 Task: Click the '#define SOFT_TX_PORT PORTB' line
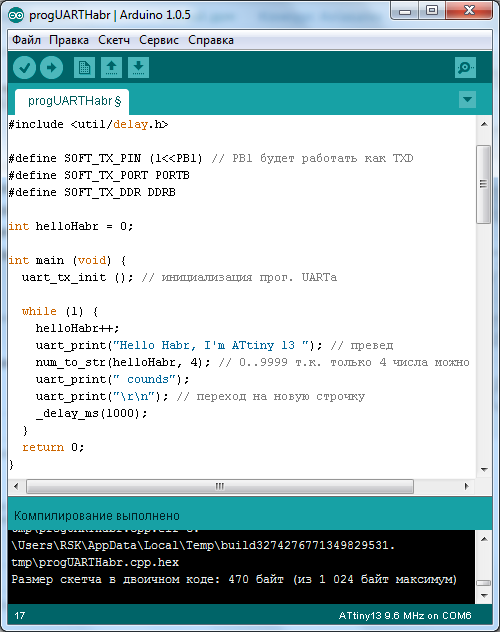click(99, 175)
